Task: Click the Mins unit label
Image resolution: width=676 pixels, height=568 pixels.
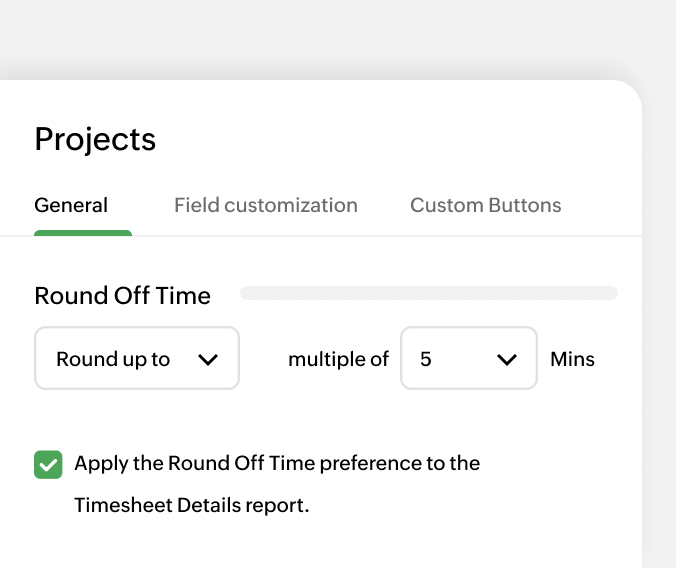Action: [x=572, y=359]
